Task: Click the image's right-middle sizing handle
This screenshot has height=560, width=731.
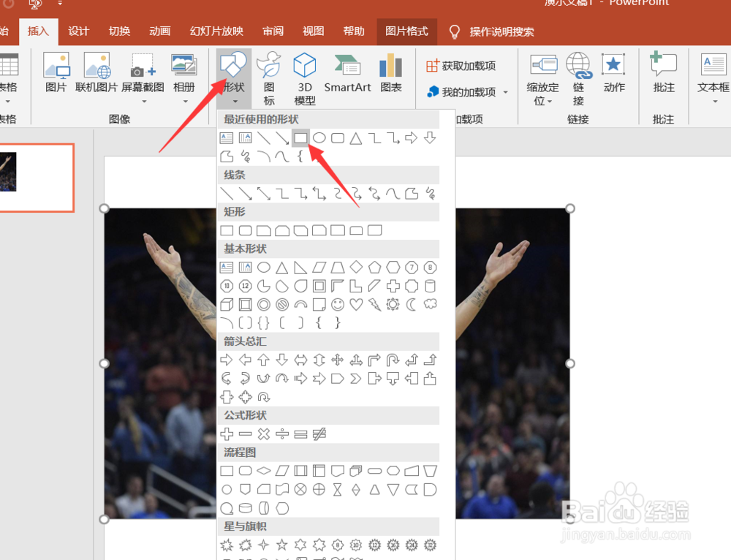Action: click(569, 363)
